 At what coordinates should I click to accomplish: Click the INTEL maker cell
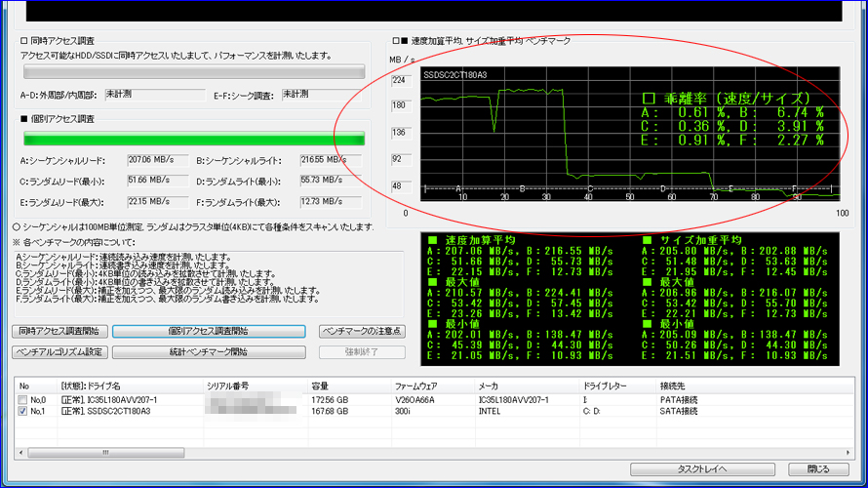pos(490,412)
